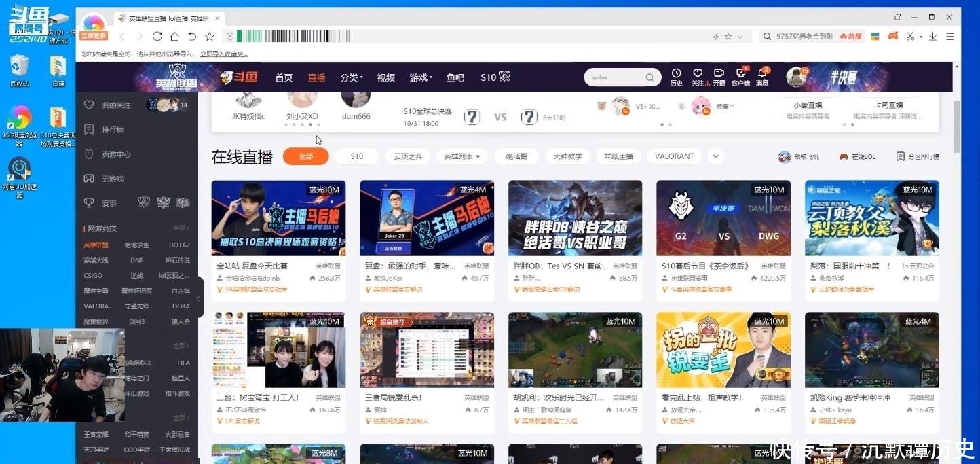Open 在线LOL link
Screen dimensions: 980x464
coord(858,157)
